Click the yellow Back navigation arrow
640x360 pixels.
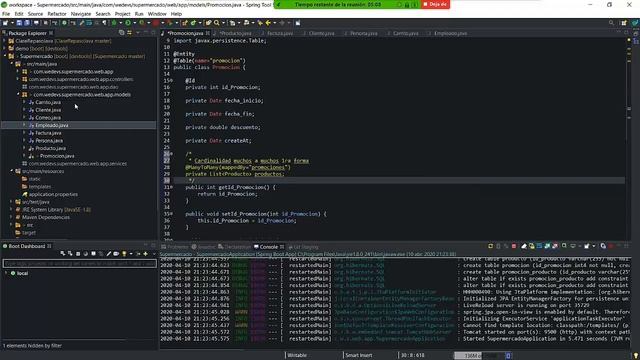[268, 23]
